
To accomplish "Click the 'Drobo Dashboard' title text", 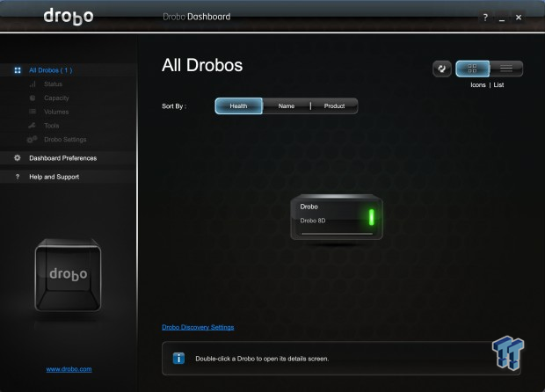I will point(196,17).
